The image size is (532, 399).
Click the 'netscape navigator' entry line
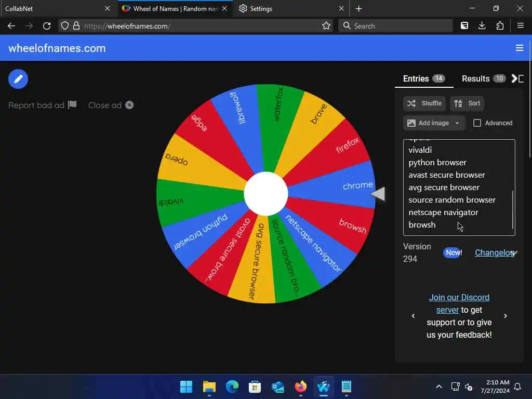[x=443, y=212]
